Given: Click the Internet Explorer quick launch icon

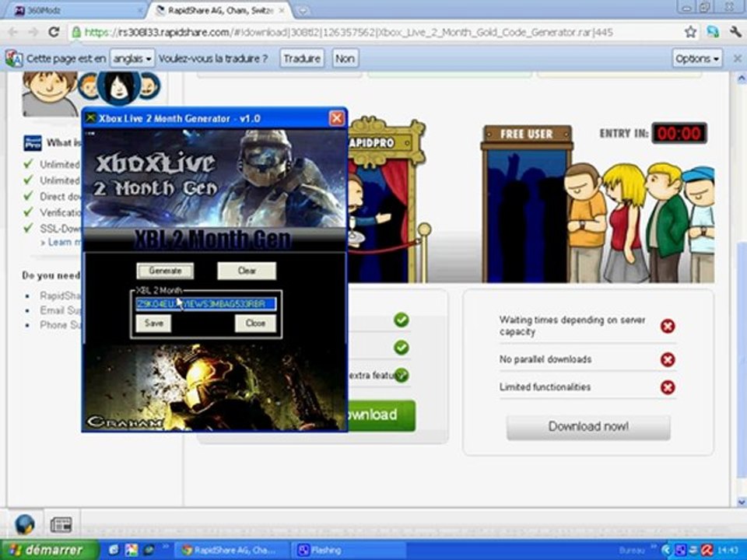Looking at the screenshot, I should click(x=114, y=550).
